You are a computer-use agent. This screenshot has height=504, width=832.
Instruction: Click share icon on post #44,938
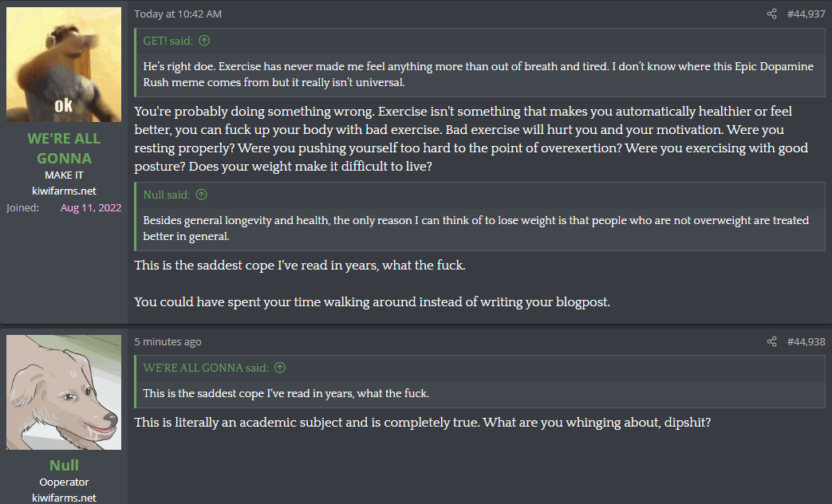point(771,341)
